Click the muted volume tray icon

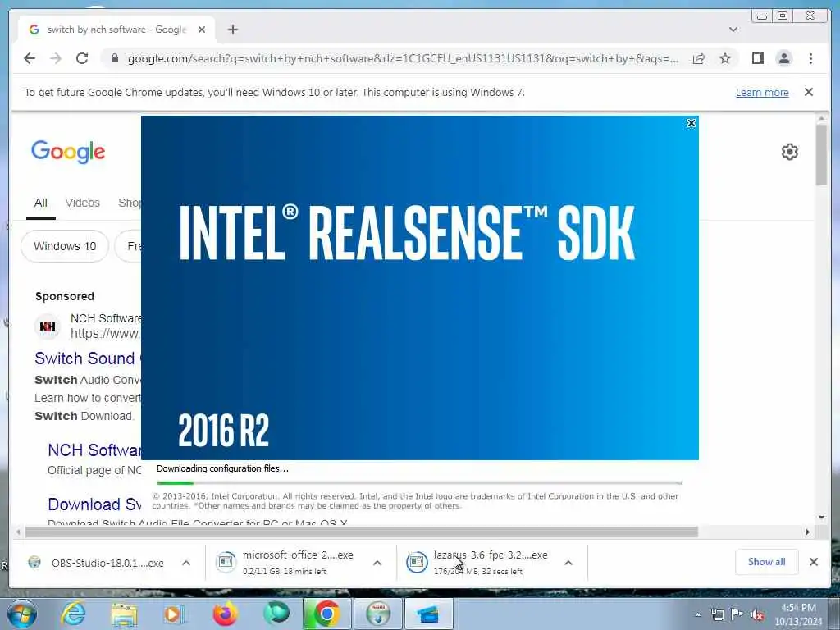tap(757, 615)
